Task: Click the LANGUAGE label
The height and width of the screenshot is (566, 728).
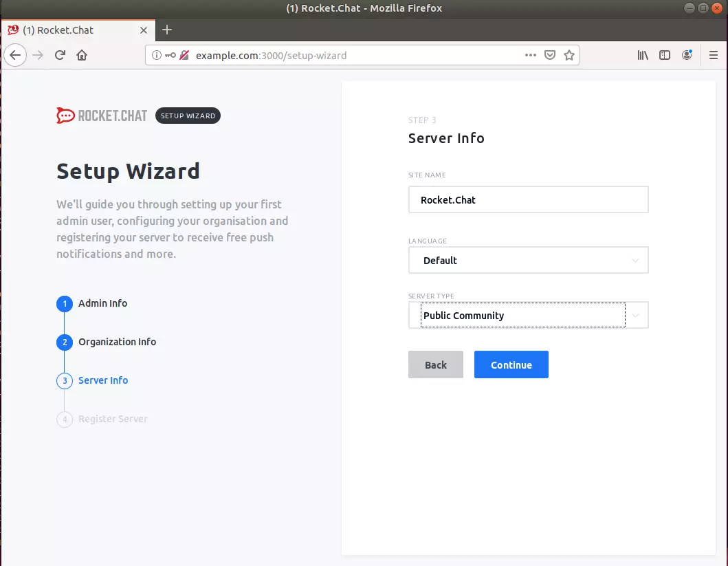Action: click(x=428, y=241)
